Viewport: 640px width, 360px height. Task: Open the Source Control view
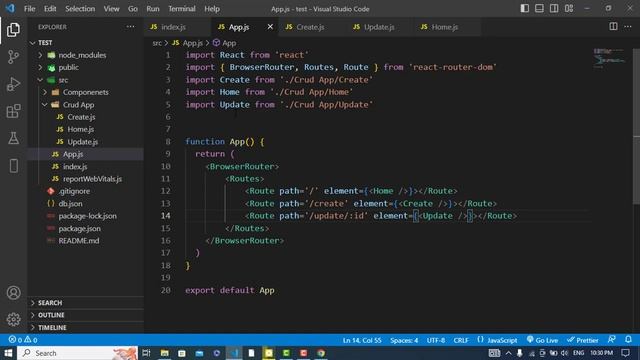13,57
